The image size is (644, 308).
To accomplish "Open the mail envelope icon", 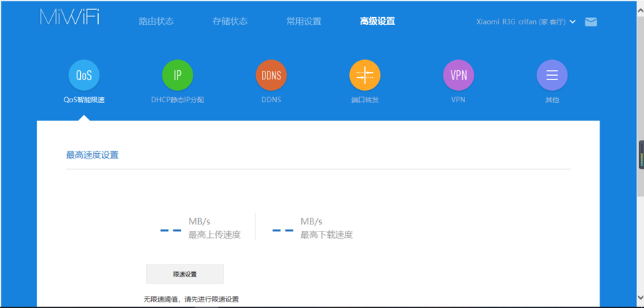I will 590,21.
